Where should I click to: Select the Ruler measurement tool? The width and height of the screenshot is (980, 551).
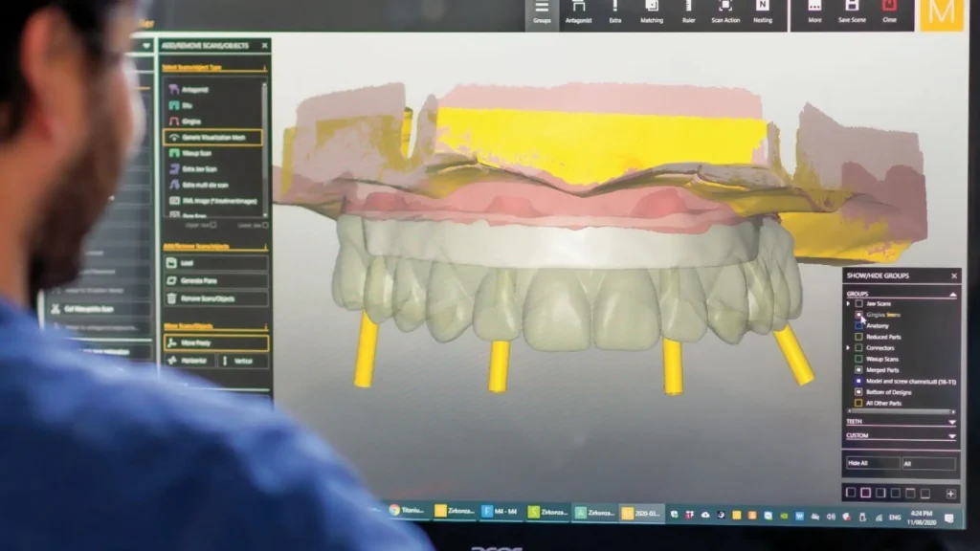point(688,11)
